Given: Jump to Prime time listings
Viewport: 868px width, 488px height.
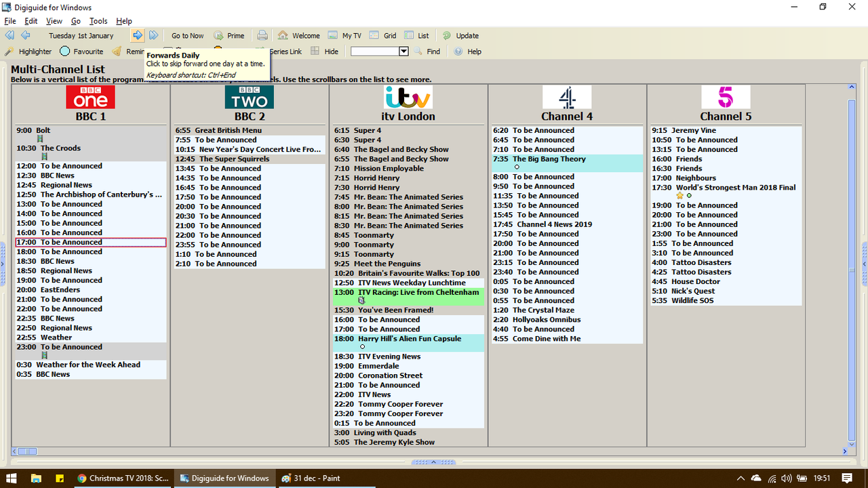Looking at the screenshot, I should pos(229,36).
